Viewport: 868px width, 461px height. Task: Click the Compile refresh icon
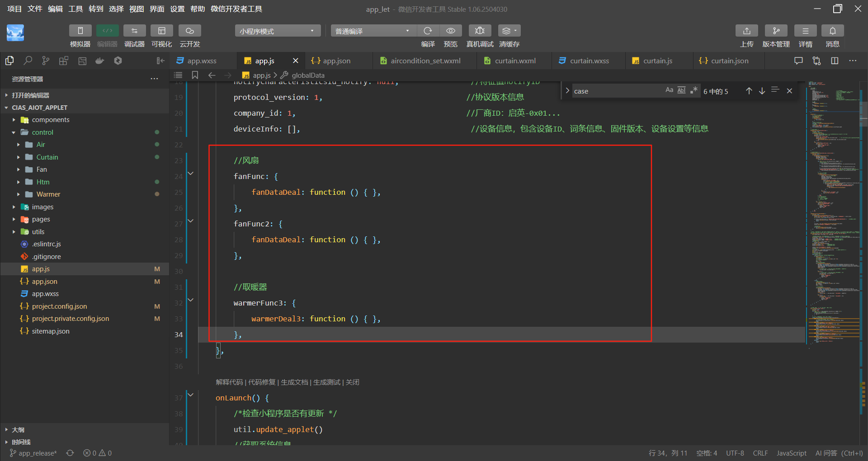pyautogui.click(x=428, y=31)
